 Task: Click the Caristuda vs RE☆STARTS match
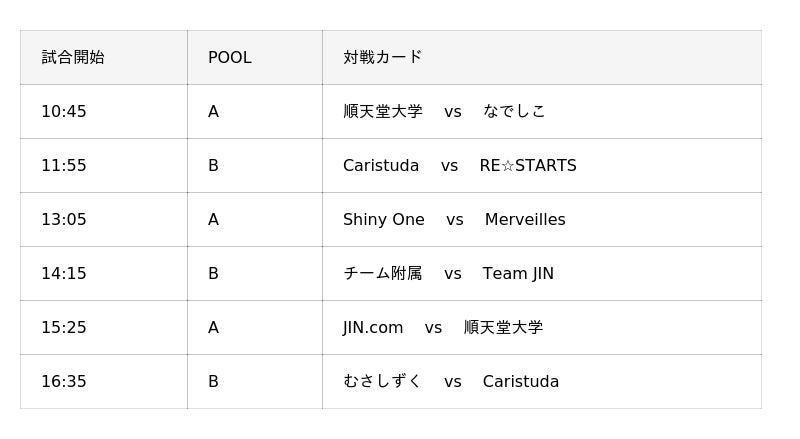tap(459, 166)
